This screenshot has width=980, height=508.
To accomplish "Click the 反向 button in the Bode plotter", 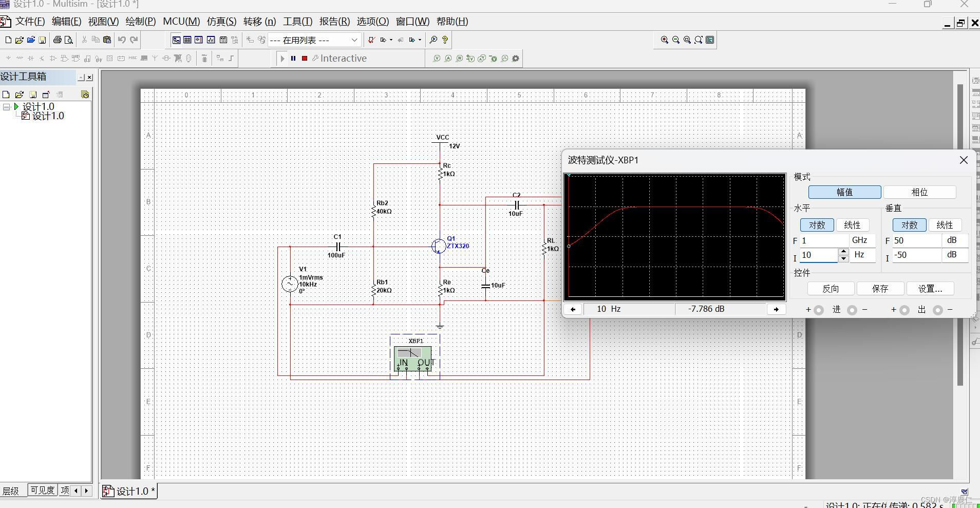I will pyautogui.click(x=830, y=288).
